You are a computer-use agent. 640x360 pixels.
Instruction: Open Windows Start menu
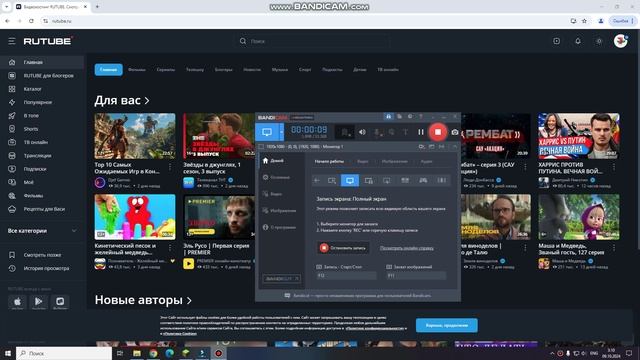coord(8,353)
